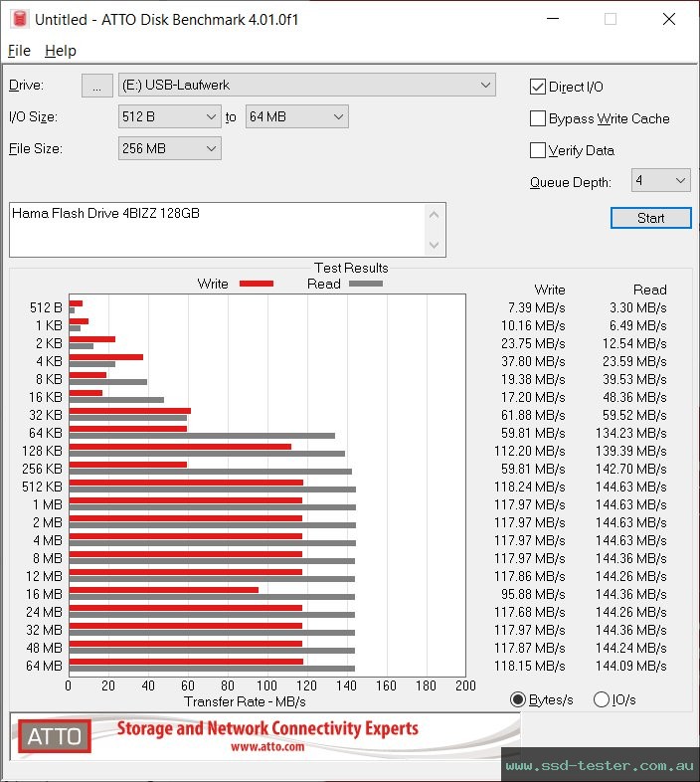The width and height of the screenshot is (700, 782).
Task: Expand the 256 MB file size dropdown
Action: 169,148
